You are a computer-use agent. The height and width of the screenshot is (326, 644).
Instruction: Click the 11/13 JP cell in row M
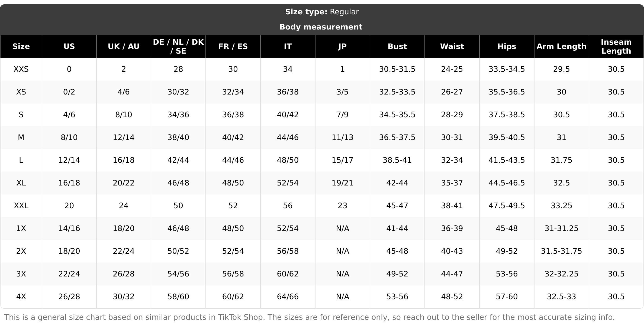point(342,137)
